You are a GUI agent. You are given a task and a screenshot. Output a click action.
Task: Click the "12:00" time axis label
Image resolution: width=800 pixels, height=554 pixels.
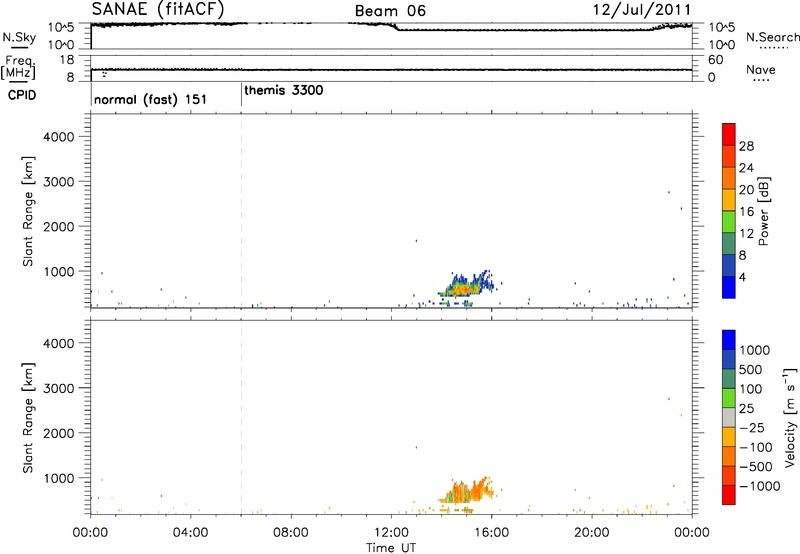tap(391, 533)
